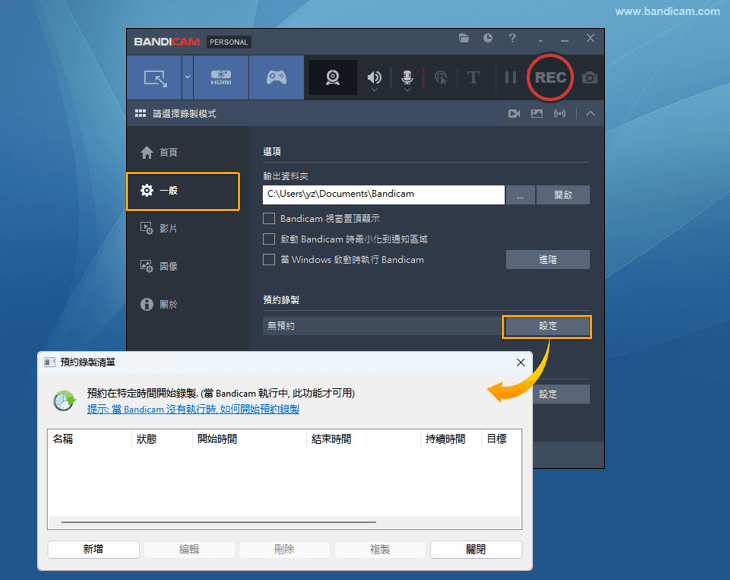This screenshot has height=580, width=730.
Task: Click the grid mode selection icon
Action: [x=140, y=114]
